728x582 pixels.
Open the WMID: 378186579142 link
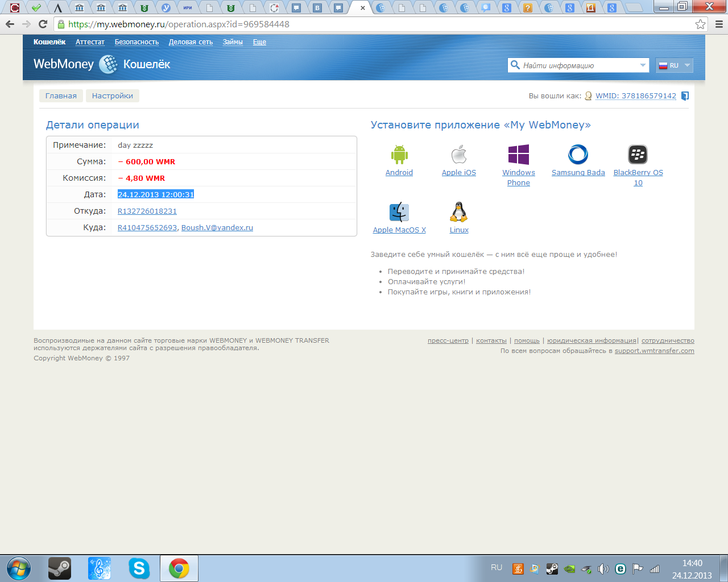click(x=636, y=96)
